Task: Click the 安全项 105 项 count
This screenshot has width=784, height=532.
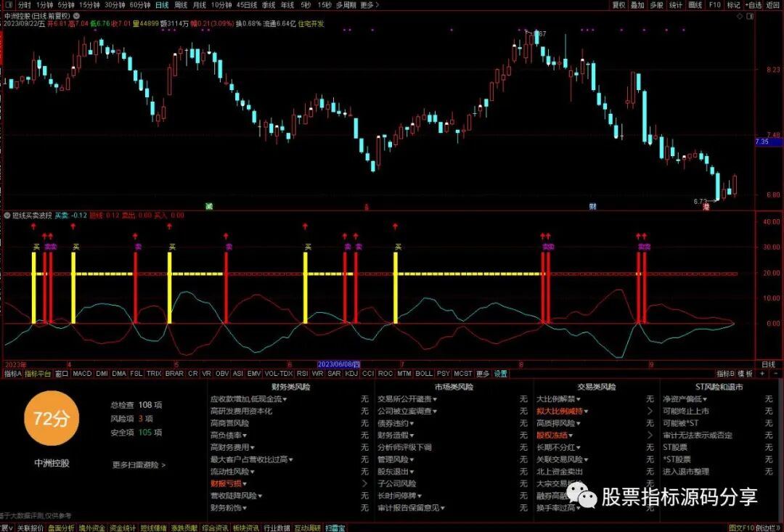Action: click(136, 432)
